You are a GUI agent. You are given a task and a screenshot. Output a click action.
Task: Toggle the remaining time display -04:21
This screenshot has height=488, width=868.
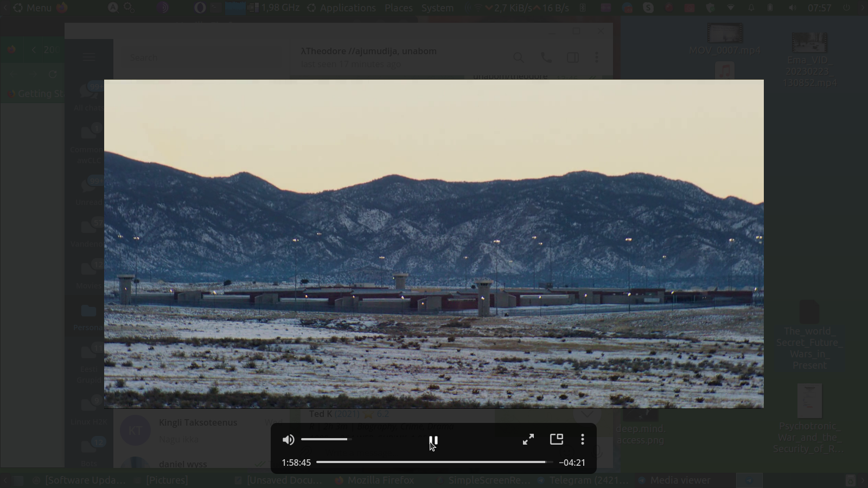click(572, 463)
